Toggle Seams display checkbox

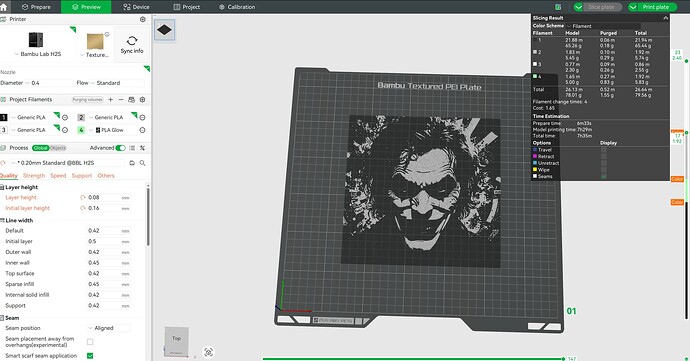coord(604,177)
